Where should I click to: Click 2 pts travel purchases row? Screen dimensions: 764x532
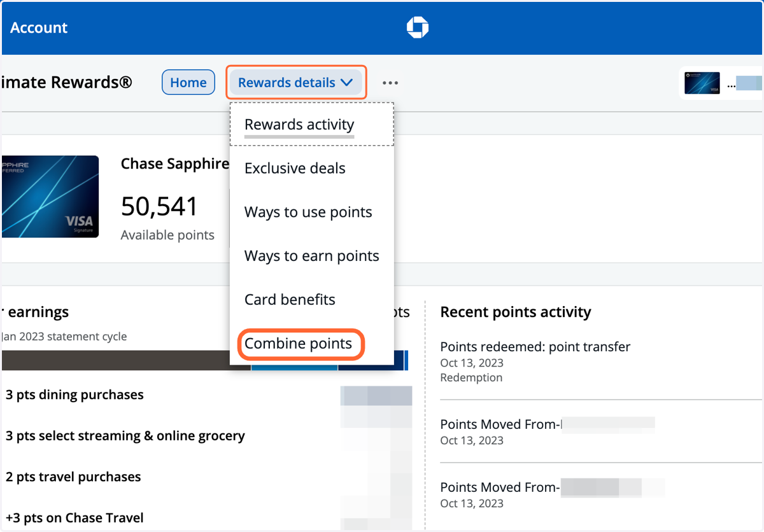pyautogui.click(x=73, y=477)
